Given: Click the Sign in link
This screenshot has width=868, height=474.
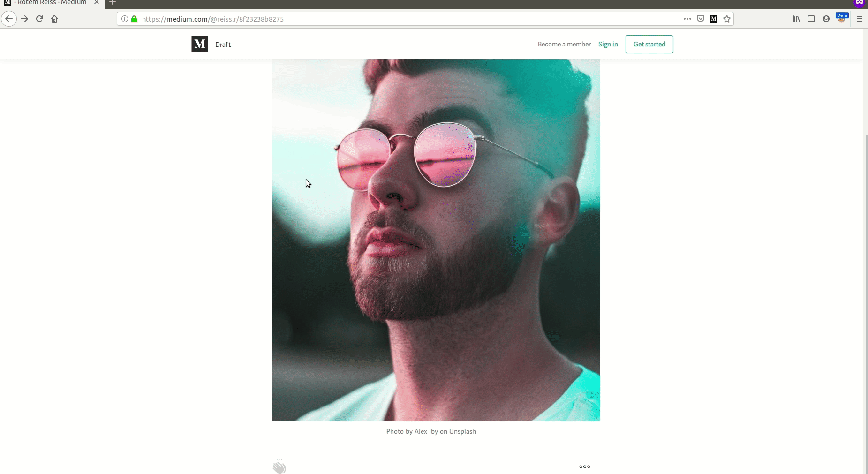Looking at the screenshot, I should [x=608, y=44].
